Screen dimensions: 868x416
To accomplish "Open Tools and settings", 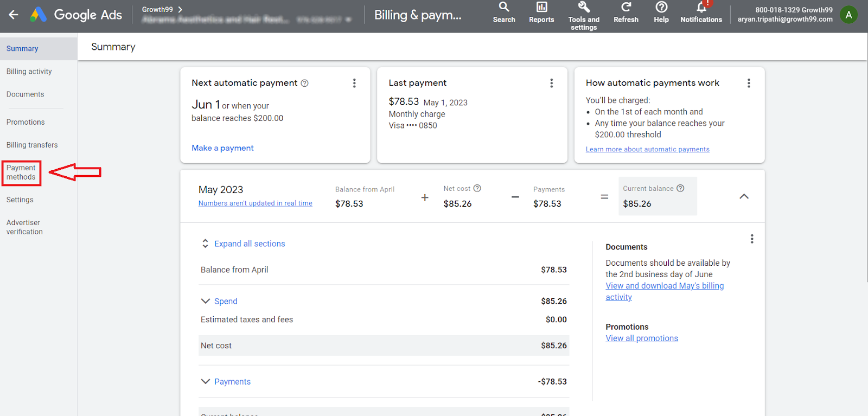I will [584, 16].
